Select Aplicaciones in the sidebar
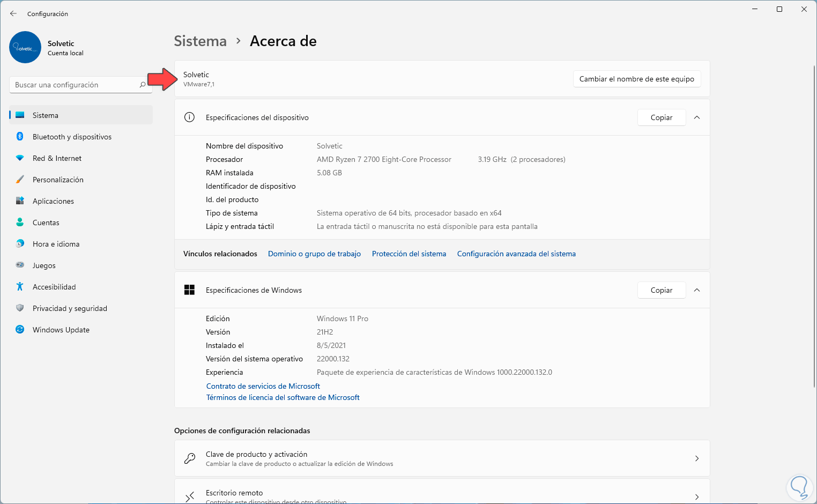The height and width of the screenshot is (504, 817). point(53,201)
